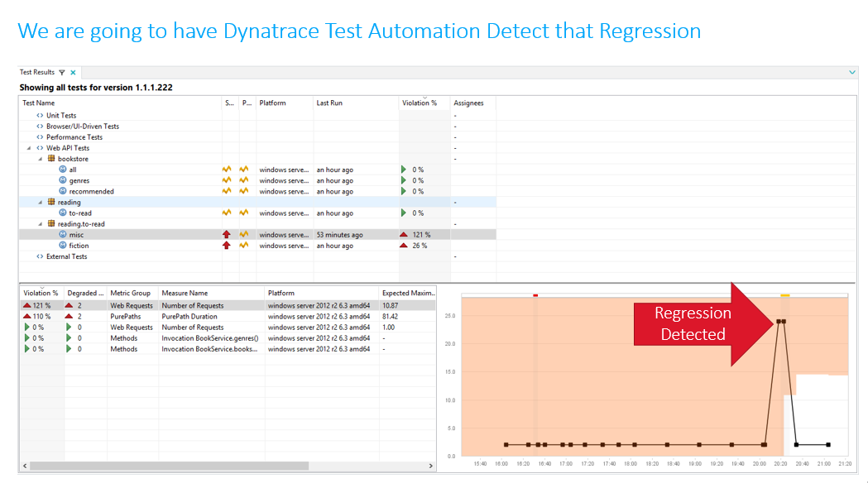Sort by Last Run column header
The width and height of the screenshot is (868, 483).
(356, 103)
